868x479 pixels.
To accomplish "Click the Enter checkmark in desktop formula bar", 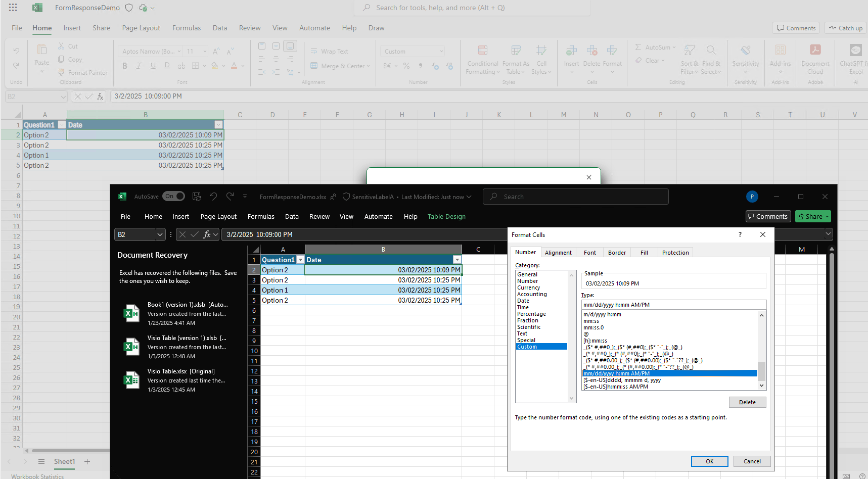I will point(195,234).
